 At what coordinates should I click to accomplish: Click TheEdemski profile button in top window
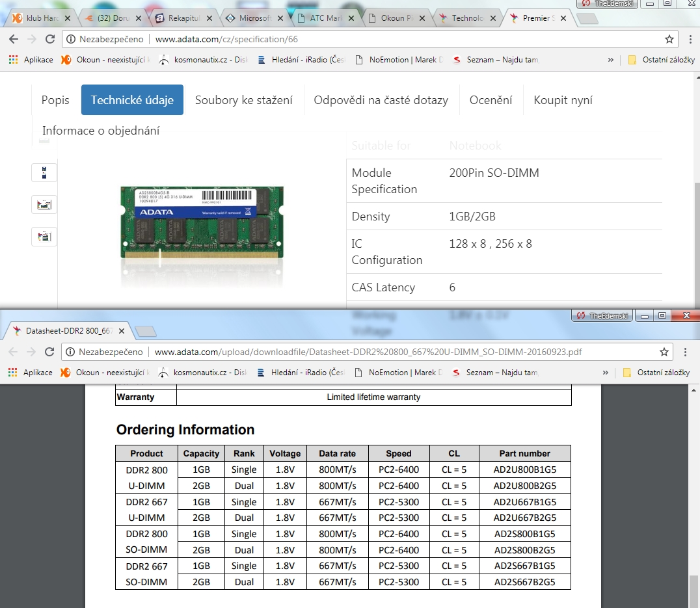(608, 3)
